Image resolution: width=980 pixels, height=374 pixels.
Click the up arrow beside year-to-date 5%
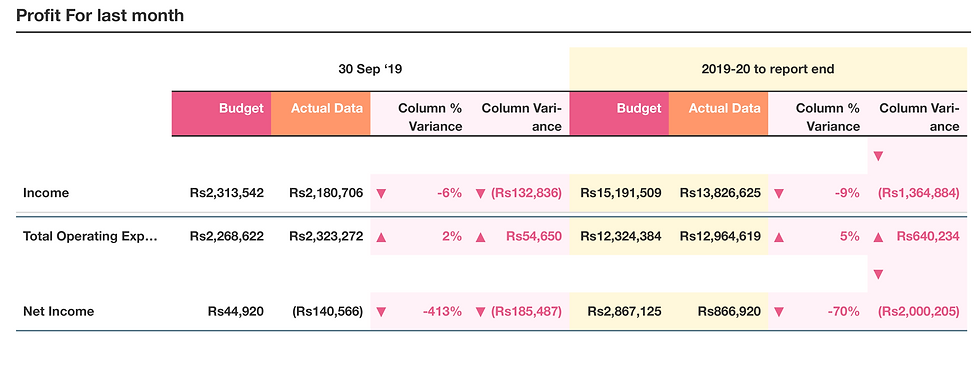(779, 237)
